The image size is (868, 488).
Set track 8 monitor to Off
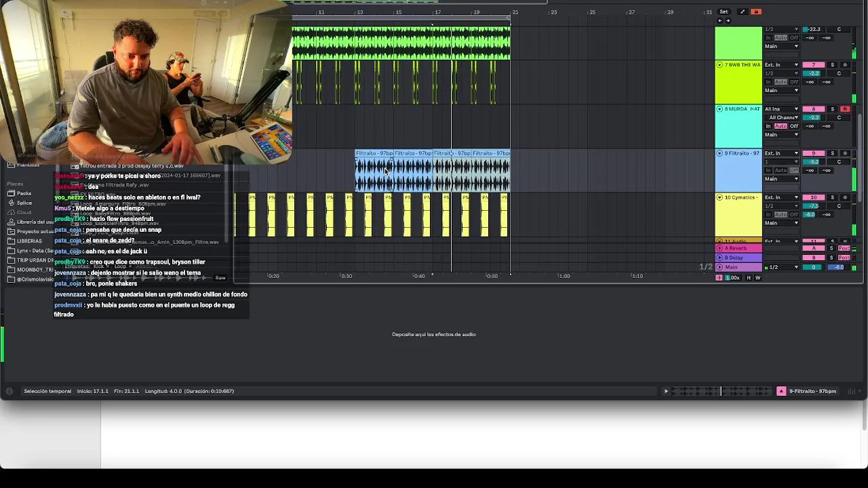click(x=794, y=126)
